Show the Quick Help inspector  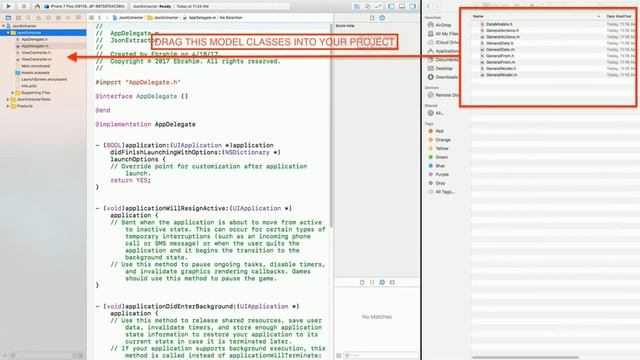(x=382, y=18)
